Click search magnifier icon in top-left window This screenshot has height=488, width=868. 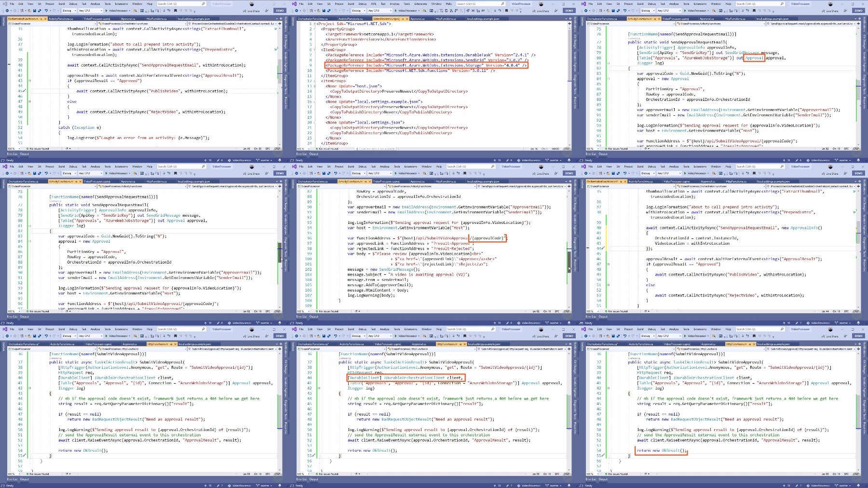[x=203, y=4]
